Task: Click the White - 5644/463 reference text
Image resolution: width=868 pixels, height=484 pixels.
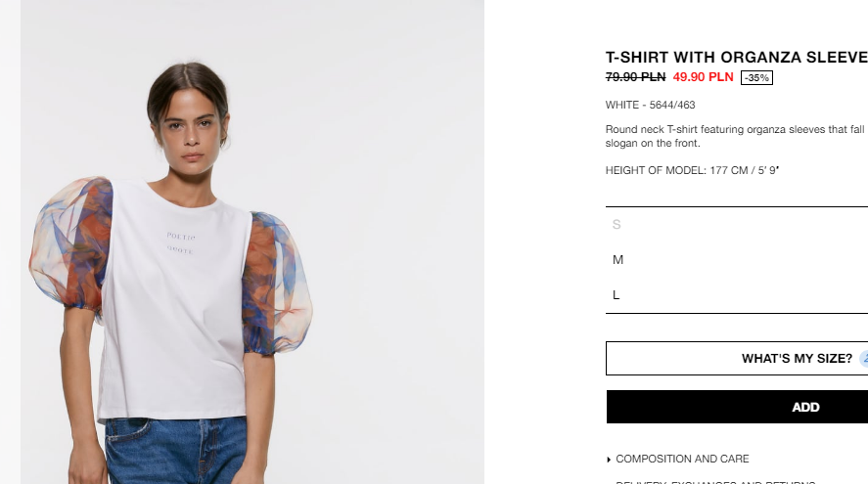Action: click(651, 105)
